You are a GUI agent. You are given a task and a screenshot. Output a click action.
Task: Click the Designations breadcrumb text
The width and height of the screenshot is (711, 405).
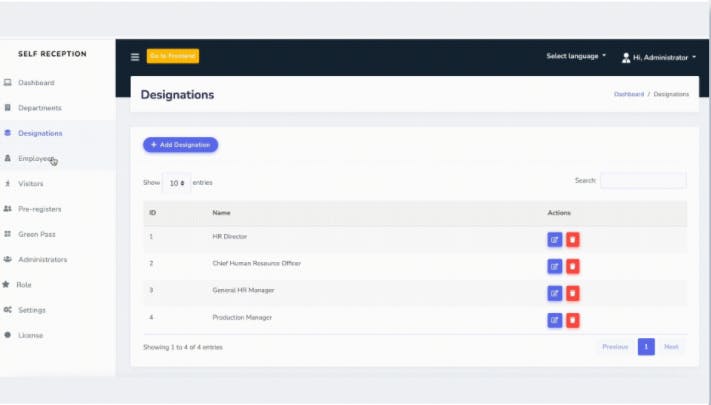pos(671,94)
